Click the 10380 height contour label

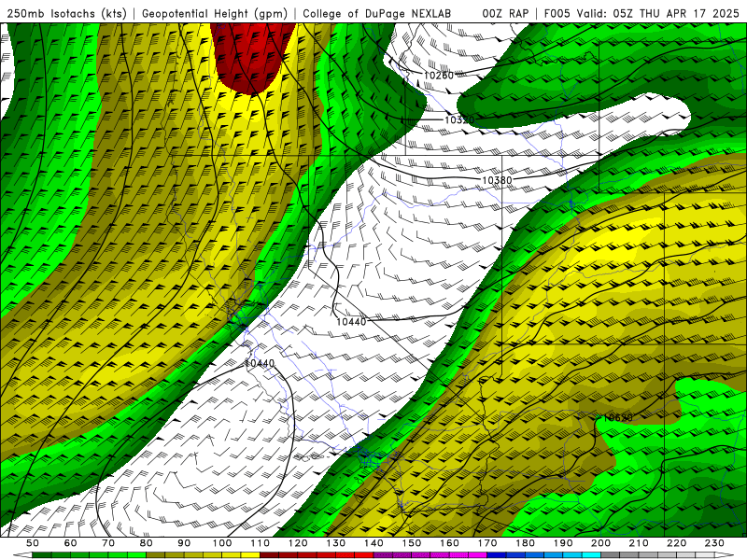coord(497,180)
